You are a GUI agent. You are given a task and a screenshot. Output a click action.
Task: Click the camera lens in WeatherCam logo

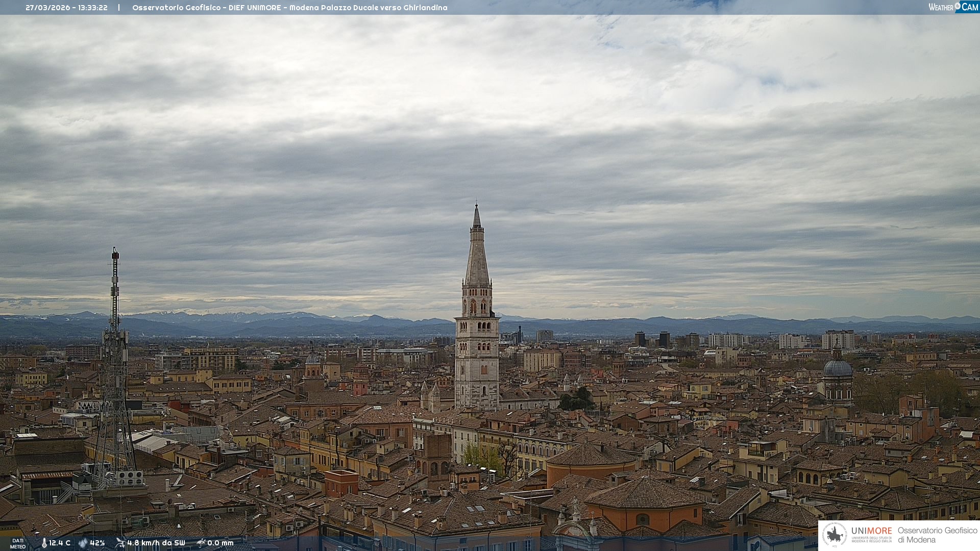(x=958, y=6)
